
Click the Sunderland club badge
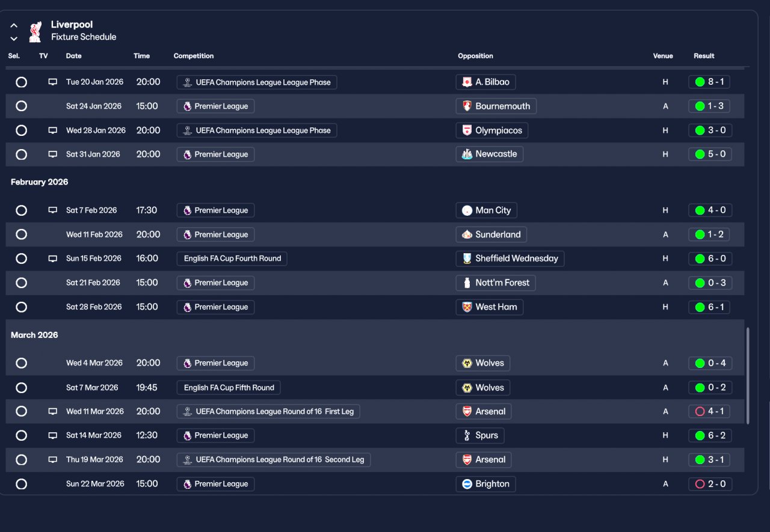coord(467,234)
